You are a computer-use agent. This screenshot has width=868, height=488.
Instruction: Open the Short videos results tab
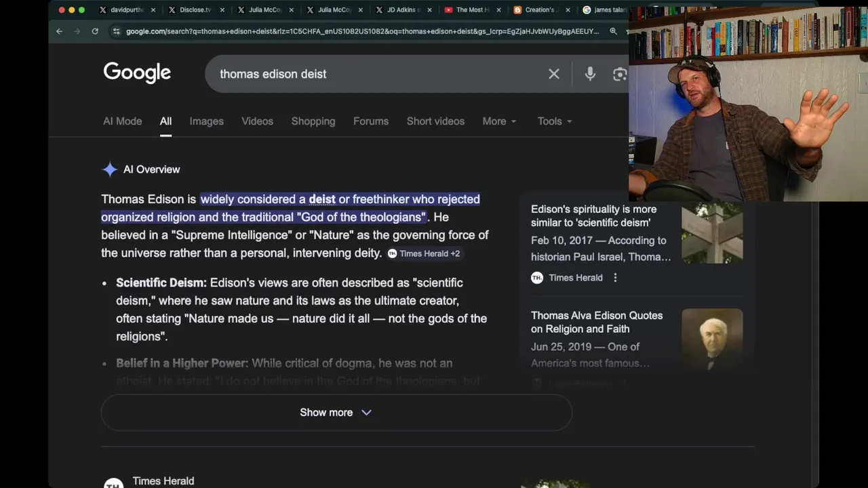[435, 121]
